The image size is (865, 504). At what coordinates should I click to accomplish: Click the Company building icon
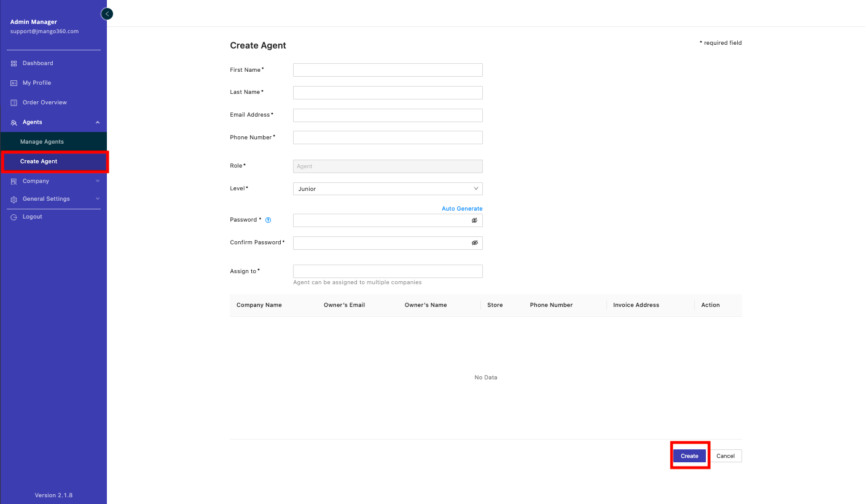point(14,182)
